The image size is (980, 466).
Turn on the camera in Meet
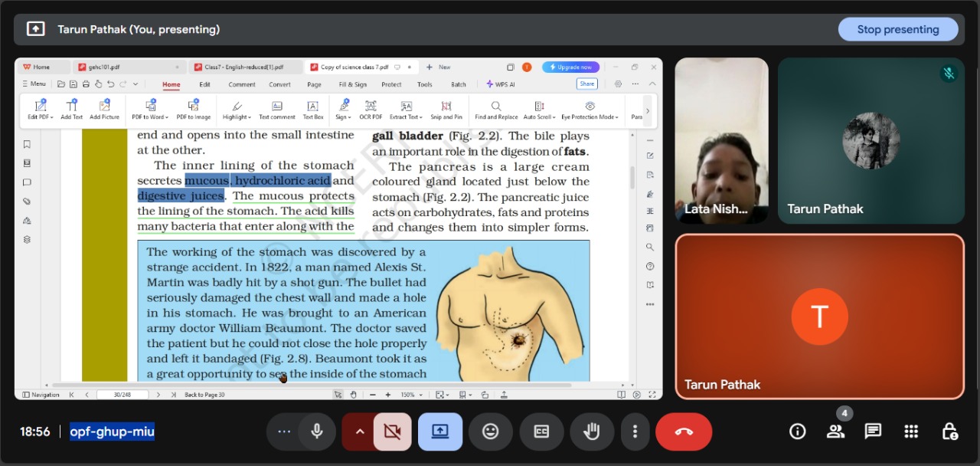pyautogui.click(x=393, y=432)
